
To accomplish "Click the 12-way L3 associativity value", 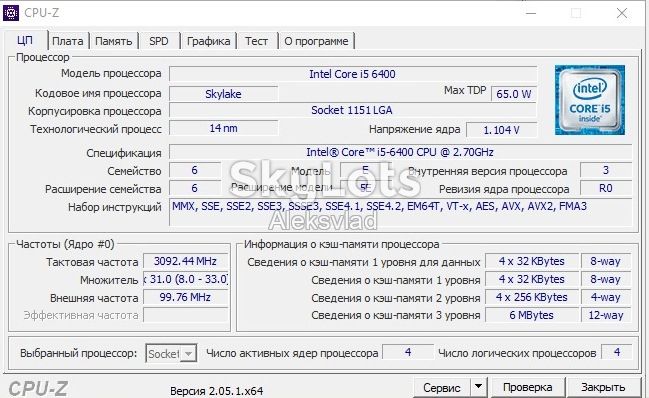I will tap(606, 315).
